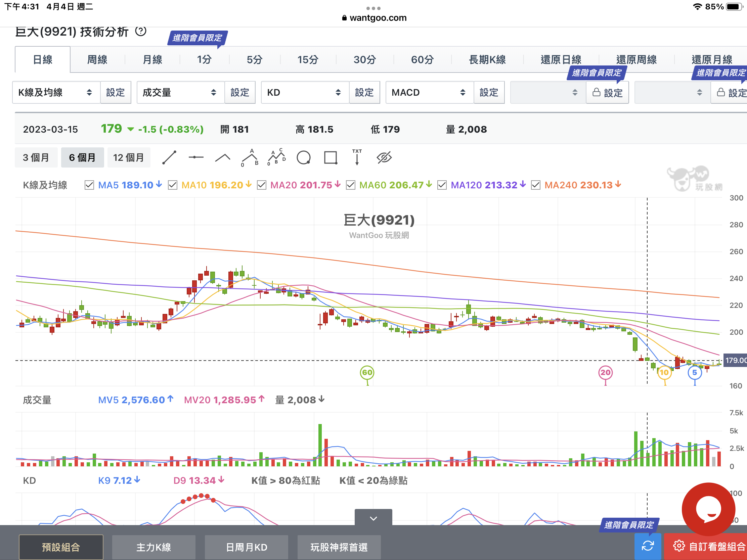Expand the bottom panel chevron arrow
The width and height of the screenshot is (747, 560).
click(373, 518)
